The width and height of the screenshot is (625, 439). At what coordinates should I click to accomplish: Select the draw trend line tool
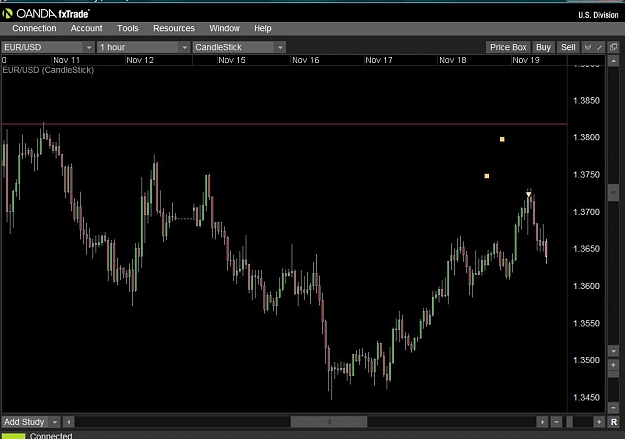599,47
